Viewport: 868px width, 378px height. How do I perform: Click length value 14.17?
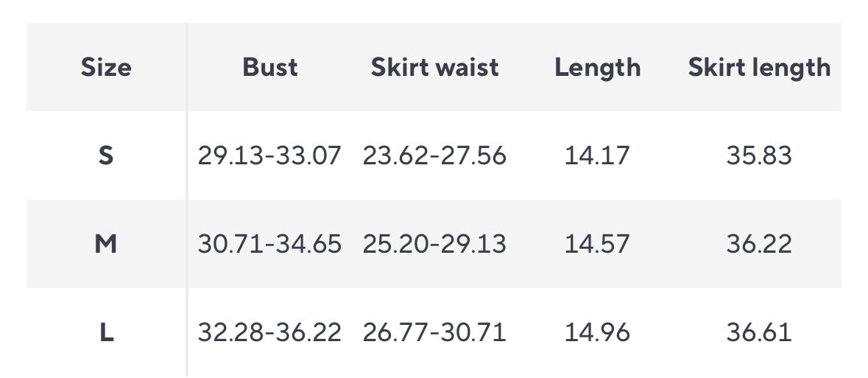click(x=597, y=155)
